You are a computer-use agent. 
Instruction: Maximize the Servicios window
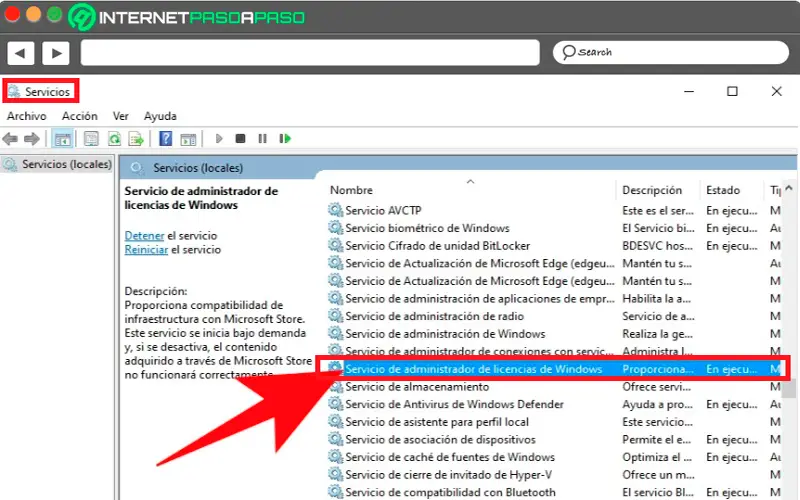tap(732, 91)
